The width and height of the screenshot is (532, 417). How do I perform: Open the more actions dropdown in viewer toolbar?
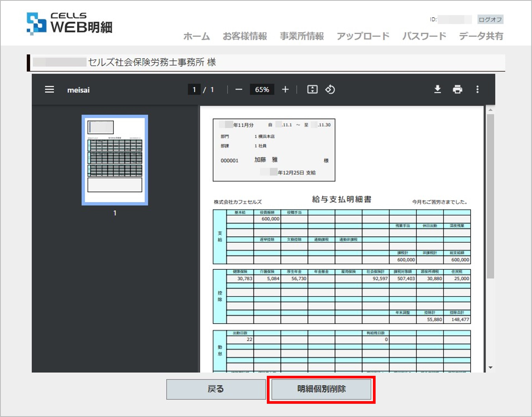click(477, 90)
